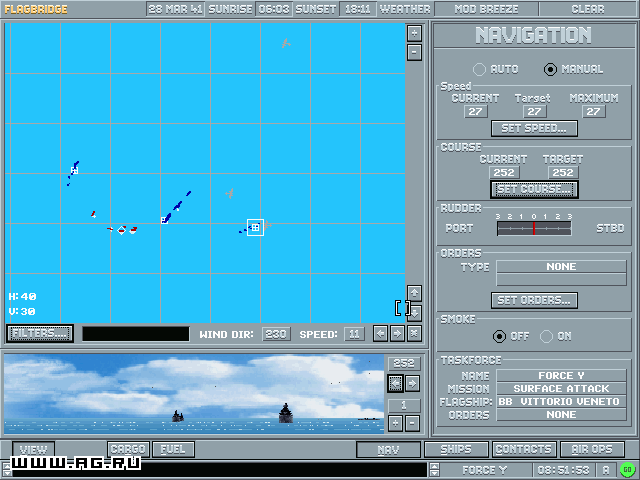This screenshot has width=640, height=480.
Task: Open the CARGO tab
Action: [128, 449]
